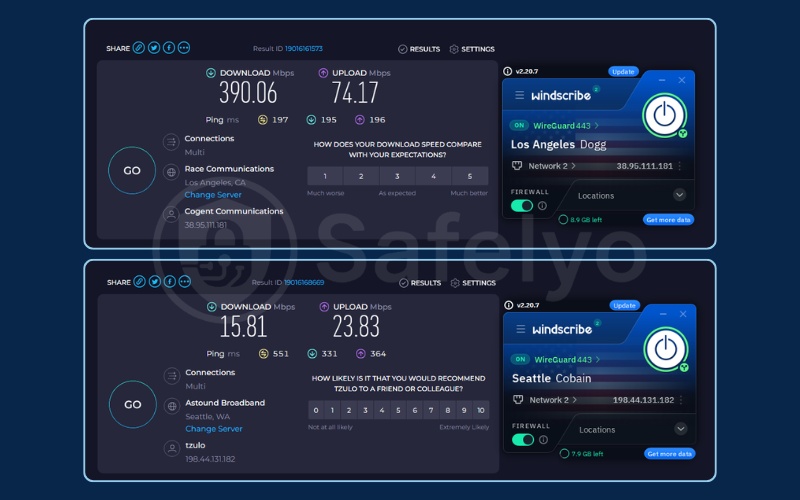Click user icon beside tzulo
This screenshot has height=500, width=800.
click(172, 448)
